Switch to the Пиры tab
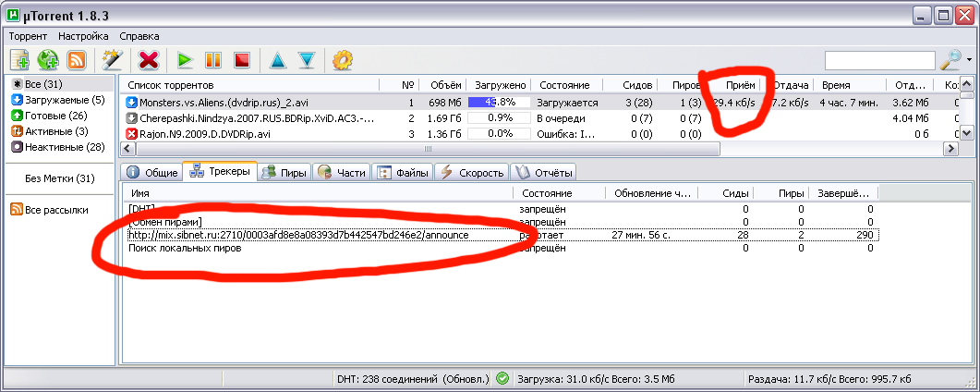 coord(285,173)
